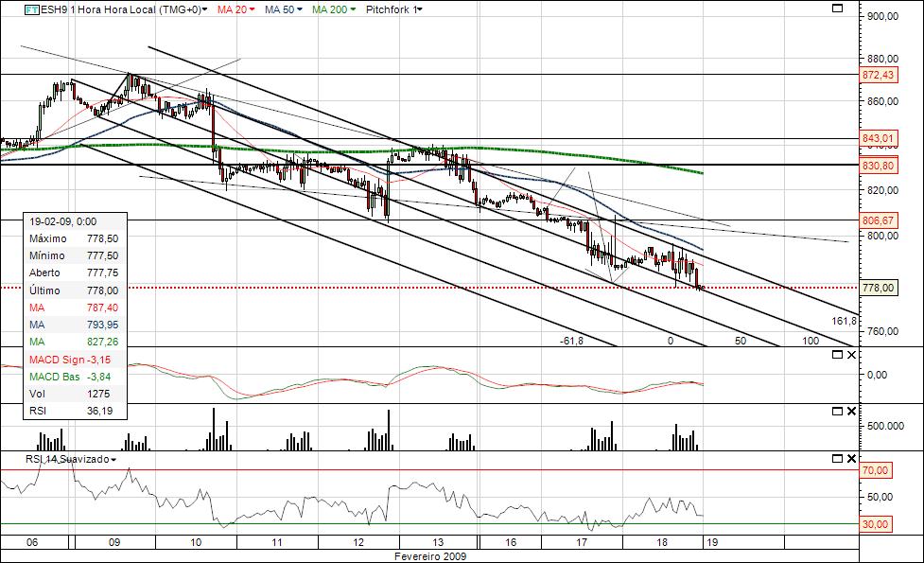Click the 760,00 price axis value
The height and width of the screenshot is (563, 924).
882,331
